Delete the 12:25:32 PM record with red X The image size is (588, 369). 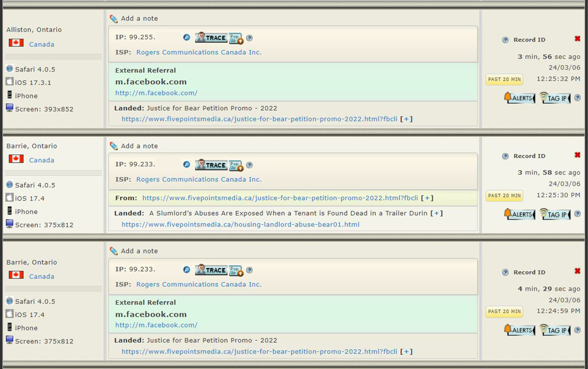577,39
